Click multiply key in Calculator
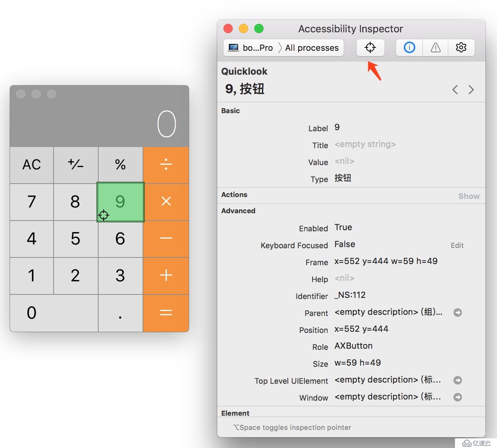The height and width of the screenshot is (448, 497). [x=166, y=202]
